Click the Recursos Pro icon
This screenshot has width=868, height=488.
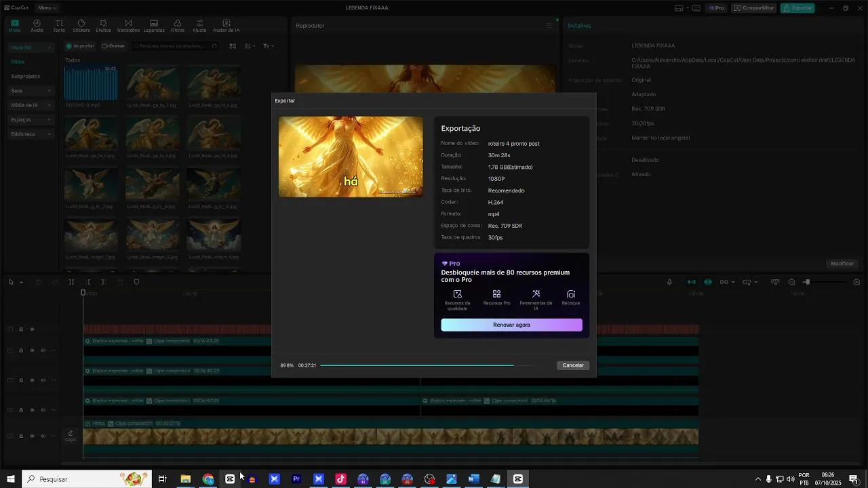pos(496,298)
